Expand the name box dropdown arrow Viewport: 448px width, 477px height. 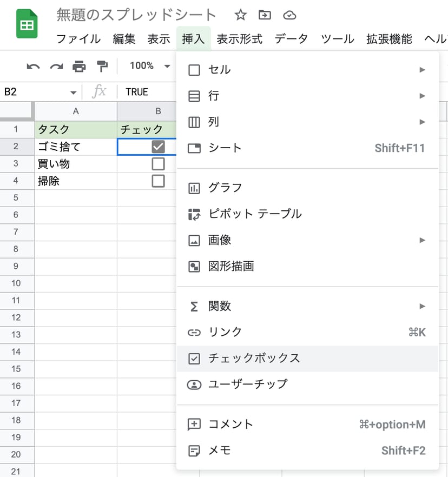73,92
